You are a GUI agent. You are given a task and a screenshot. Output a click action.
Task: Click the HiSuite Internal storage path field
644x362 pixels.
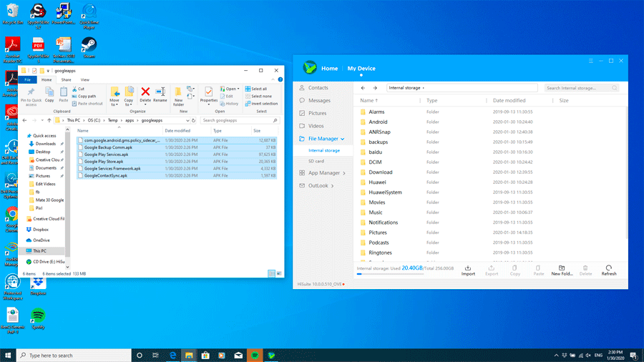coord(462,88)
